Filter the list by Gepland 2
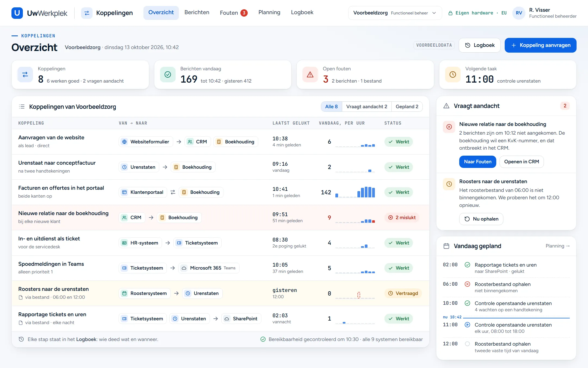The image size is (588, 368). pyautogui.click(x=407, y=107)
